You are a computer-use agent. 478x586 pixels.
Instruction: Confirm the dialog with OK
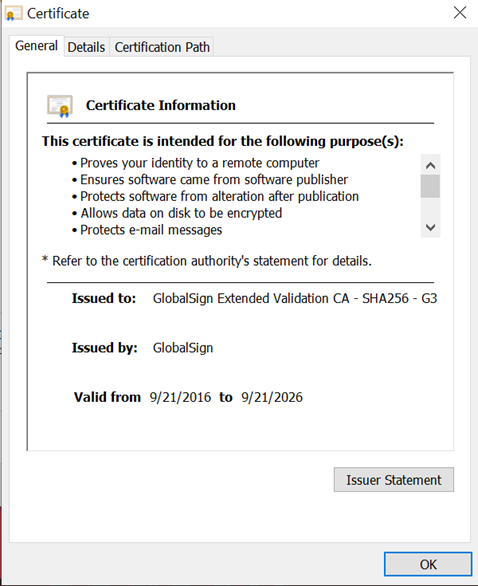(428, 564)
